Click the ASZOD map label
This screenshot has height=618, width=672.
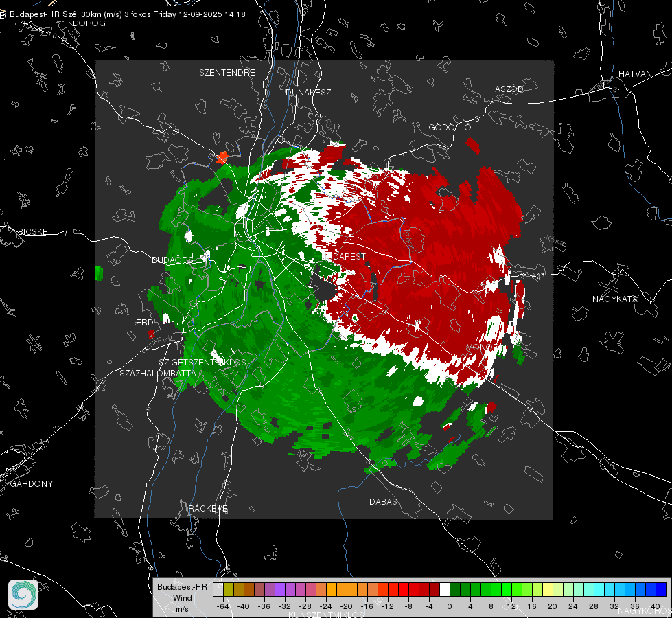509,89
